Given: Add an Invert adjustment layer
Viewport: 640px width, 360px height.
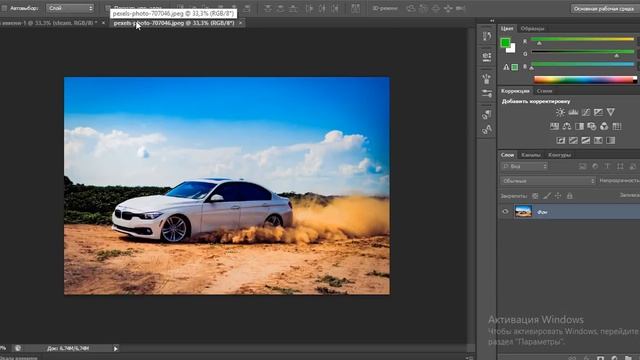Looking at the screenshot, I should click(x=561, y=140).
